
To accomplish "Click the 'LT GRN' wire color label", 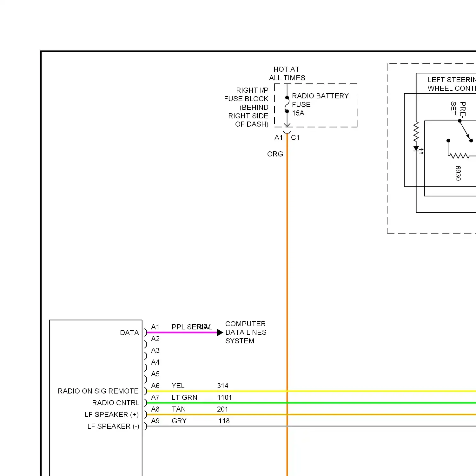I will [x=184, y=397].
